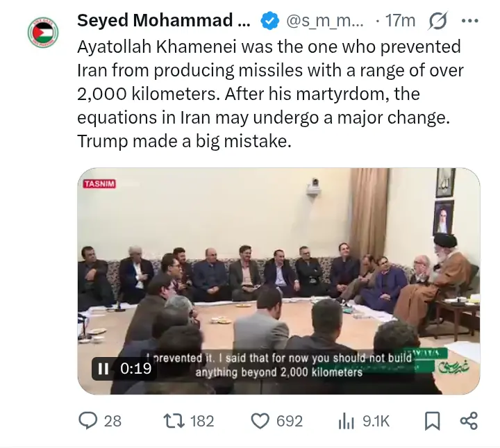Open the repost arrows menu

[172, 420]
